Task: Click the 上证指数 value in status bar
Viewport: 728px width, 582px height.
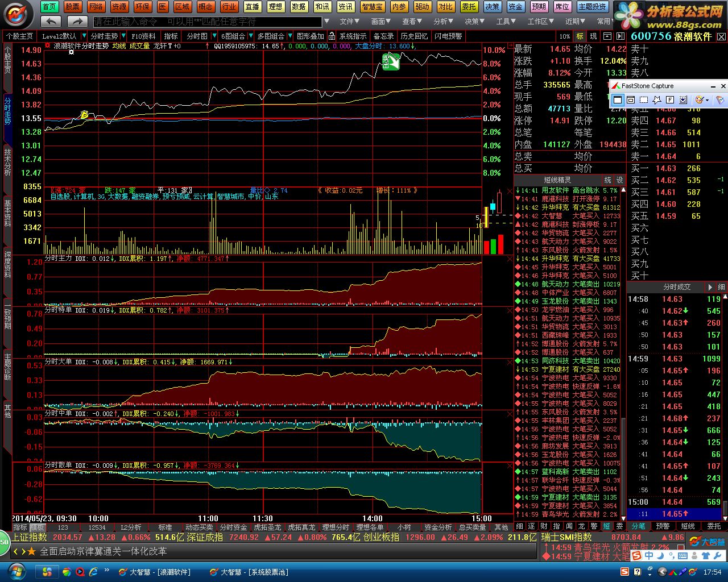Action: pyautogui.click(x=68, y=537)
